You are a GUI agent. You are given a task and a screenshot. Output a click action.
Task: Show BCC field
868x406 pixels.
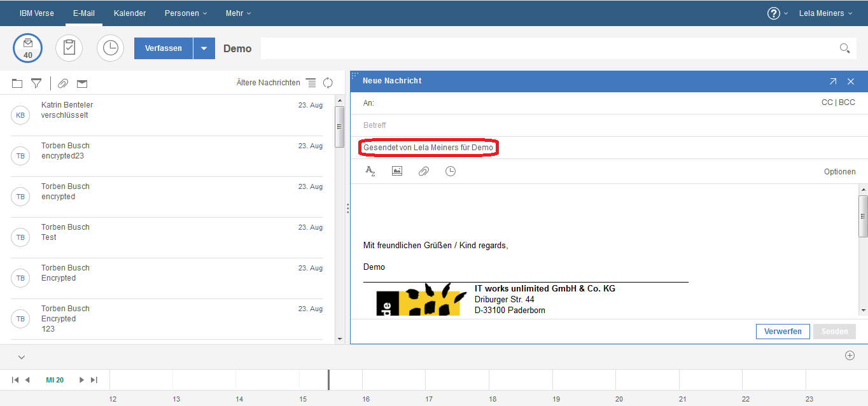847,102
